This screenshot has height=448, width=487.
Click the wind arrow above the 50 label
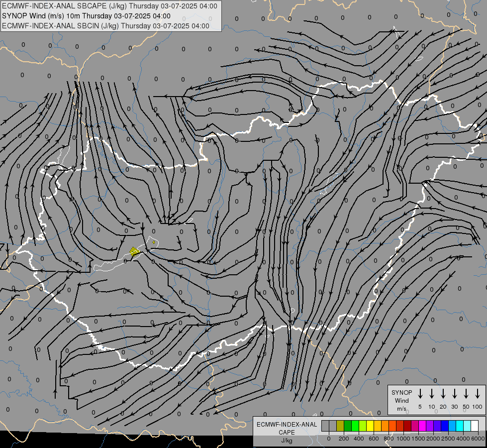tap(466, 394)
